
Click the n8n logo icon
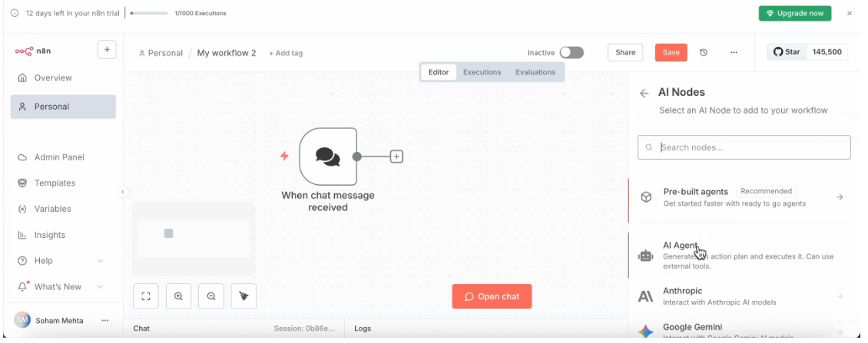click(24, 51)
